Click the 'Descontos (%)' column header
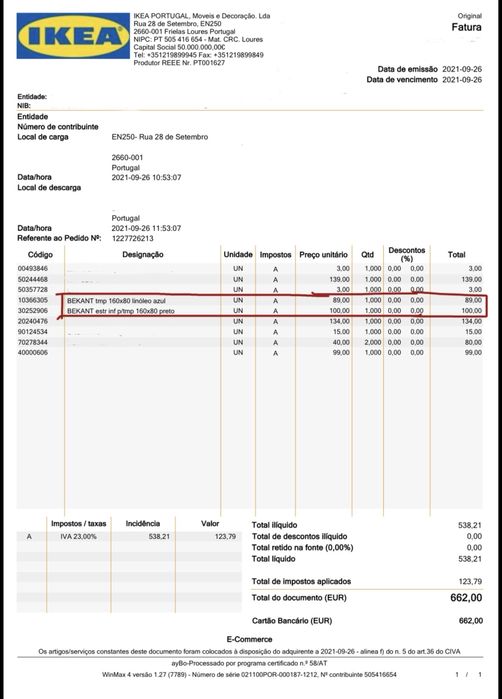Image resolution: width=502 pixels, height=699 pixels. coord(407,254)
